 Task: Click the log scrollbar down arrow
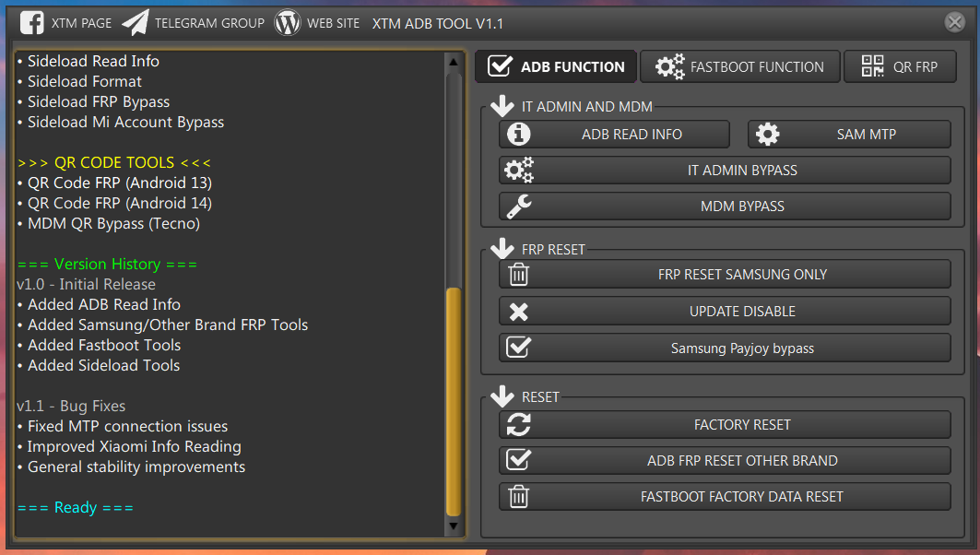[454, 526]
